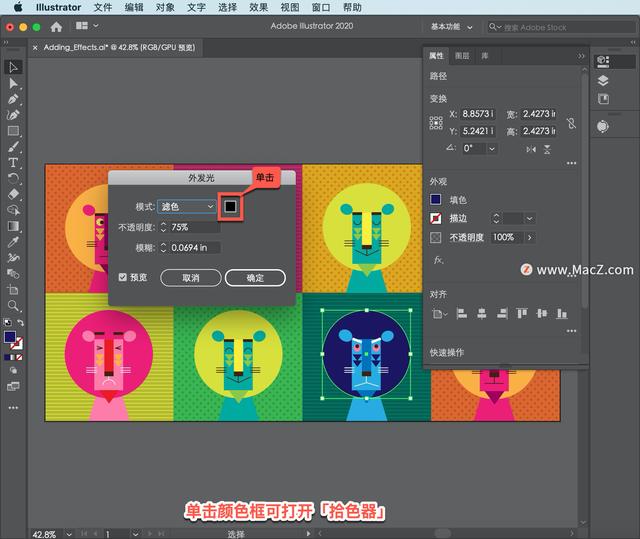Image resolution: width=640 pixels, height=539 pixels.
Task: Click the 模糊 blur value field
Action: click(195, 247)
